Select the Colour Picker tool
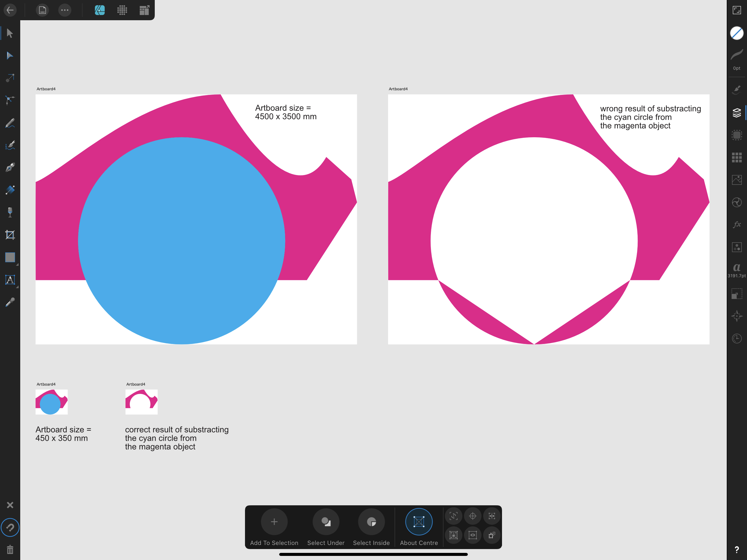 [x=10, y=302]
